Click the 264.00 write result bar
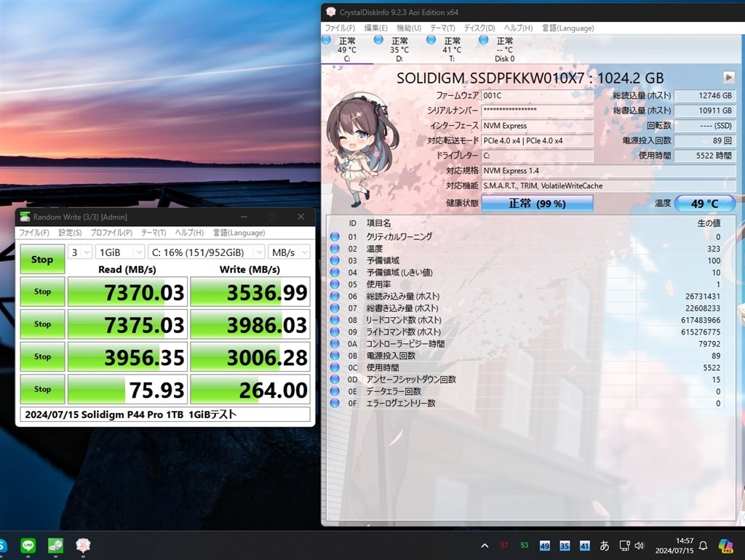Viewport: 745px width, 560px height. pos(250,389)
